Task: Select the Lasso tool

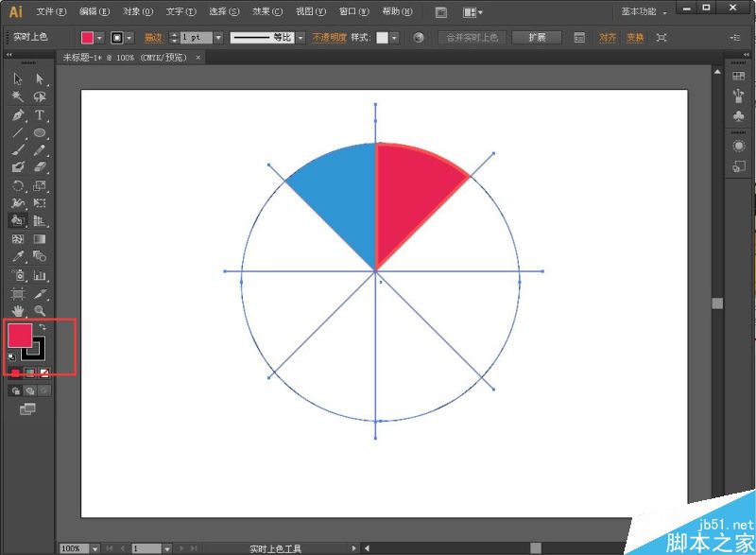Action: point(40,96)
